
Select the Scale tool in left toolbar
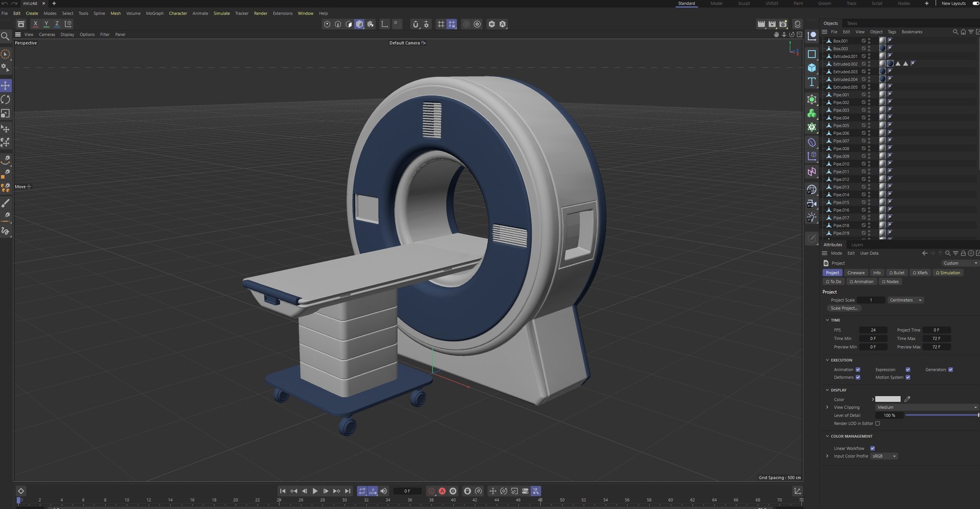6,113
